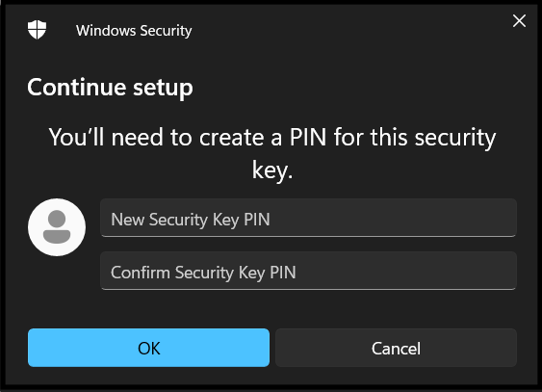Cancel the security key setup
This screenshot has height=392, width=542.
(396, 348)
